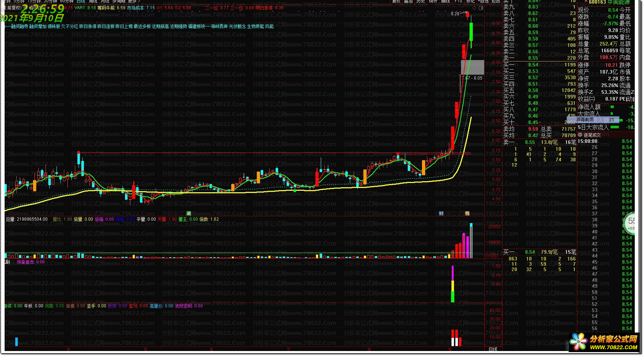Click the 近期强势 tag
The width and height of the screenshot is (644, 356).
click(178, 27)
